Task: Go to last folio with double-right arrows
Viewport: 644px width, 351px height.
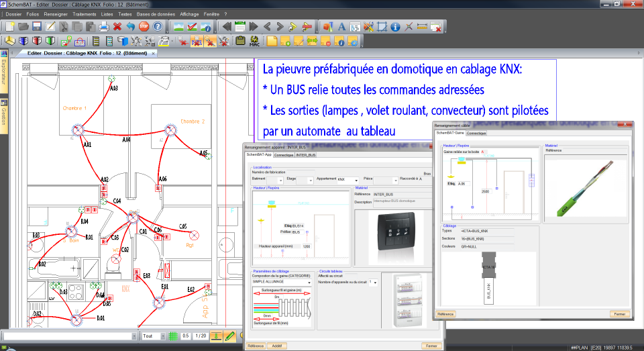Action: [x=254, y=27]
